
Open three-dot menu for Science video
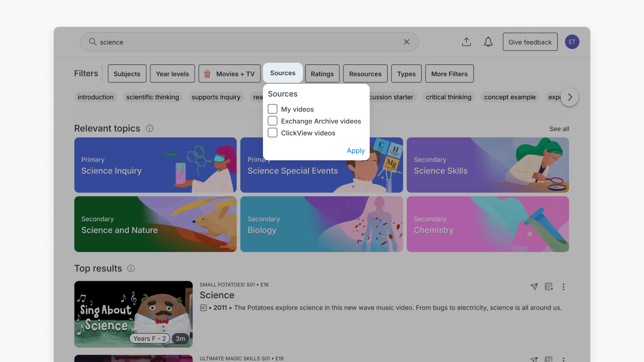[x=563, y=287]
